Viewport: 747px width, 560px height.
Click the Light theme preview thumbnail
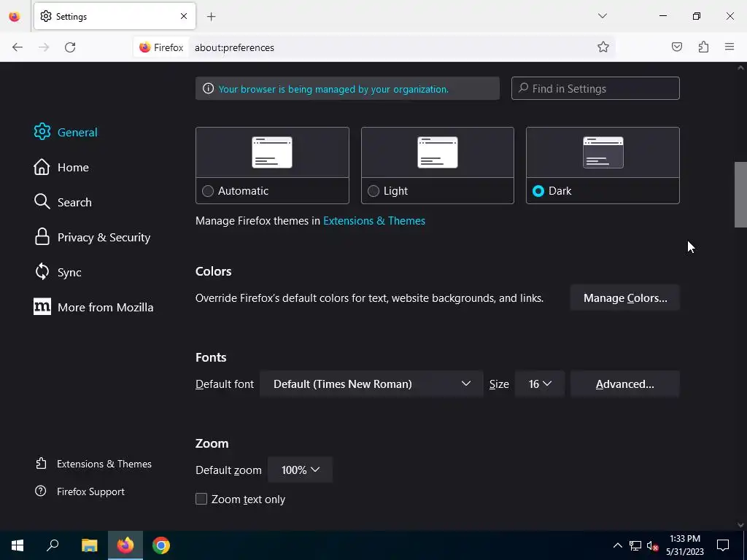click(438, 152)
